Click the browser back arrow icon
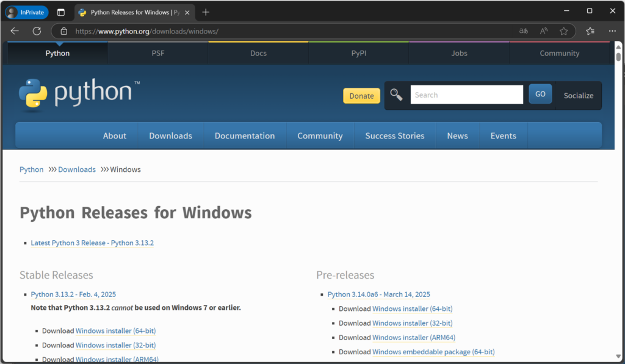The width and height of the screenshot is (625, 364). pyautogui.click(x=15, y=31)
